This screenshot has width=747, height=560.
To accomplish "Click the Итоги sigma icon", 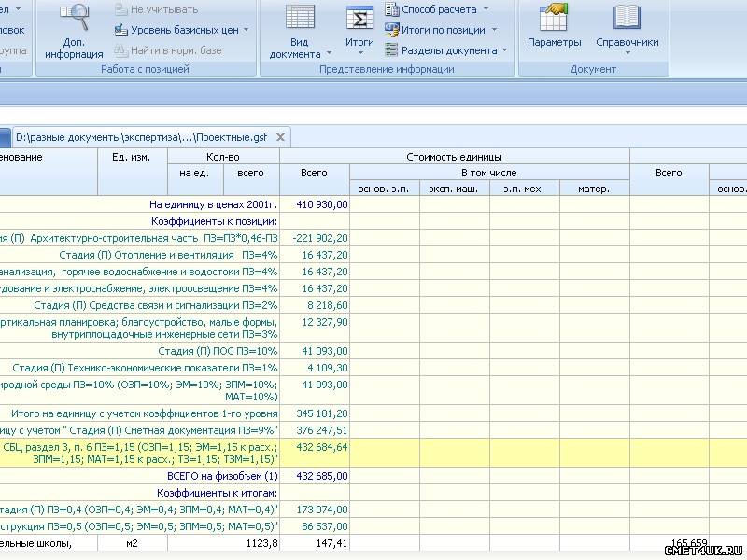I will [359, 18].
